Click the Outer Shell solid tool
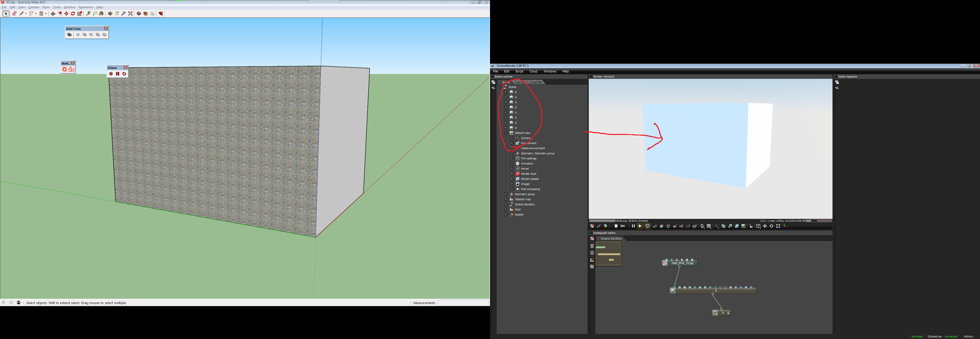The image size is (980, 339). pos(69,35)
